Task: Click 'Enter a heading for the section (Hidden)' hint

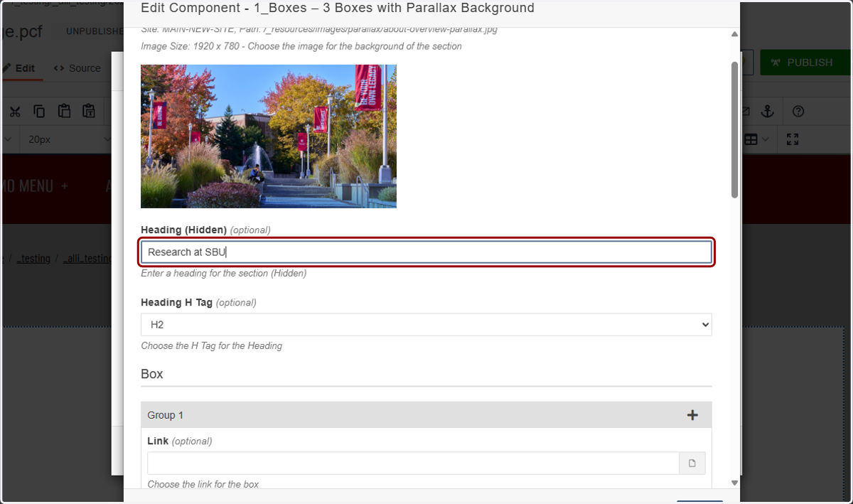Action: 224,273
